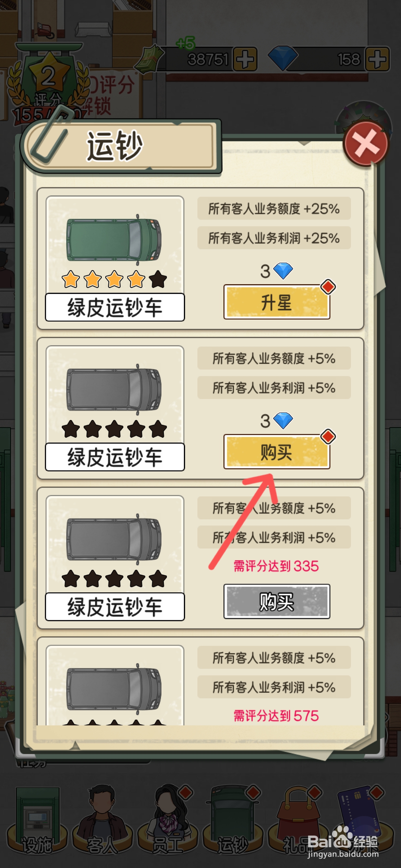Tap the cash stack money icon
The image size is (401, 868).
click(149, 58)
